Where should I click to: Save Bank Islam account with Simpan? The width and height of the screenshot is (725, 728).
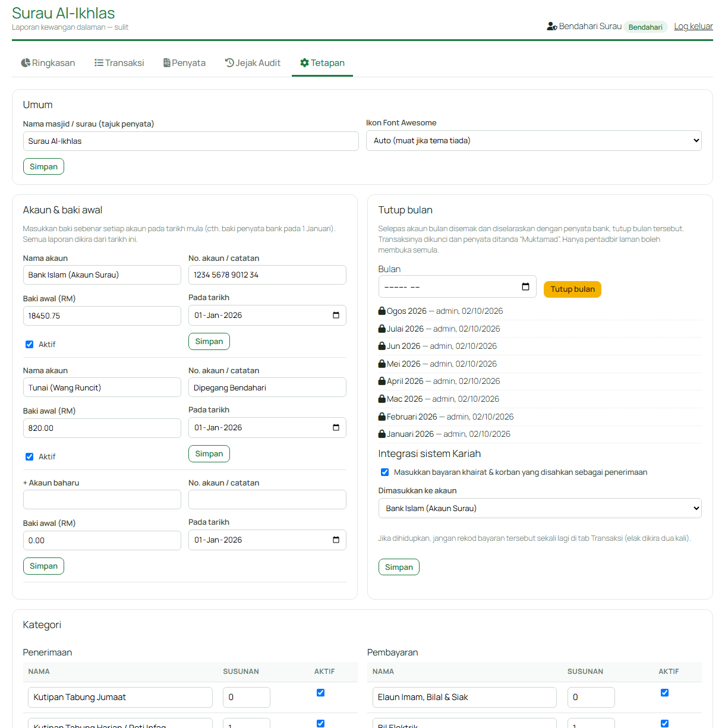[x=209, y=341]
